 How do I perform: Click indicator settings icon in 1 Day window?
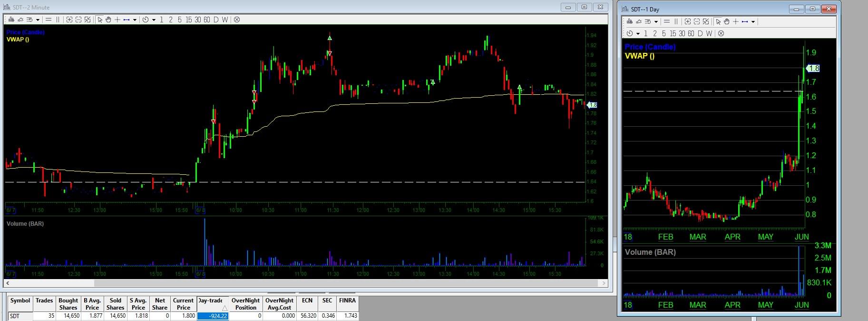click(x=648, y=21)
